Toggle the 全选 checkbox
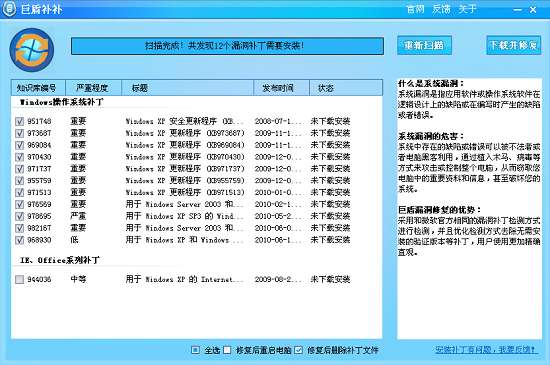 195,350
